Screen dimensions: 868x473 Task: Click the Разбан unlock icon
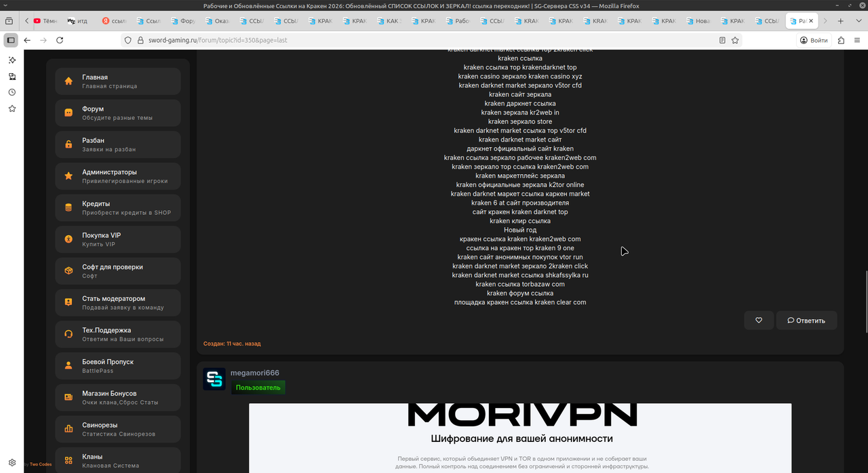(68, 144)
